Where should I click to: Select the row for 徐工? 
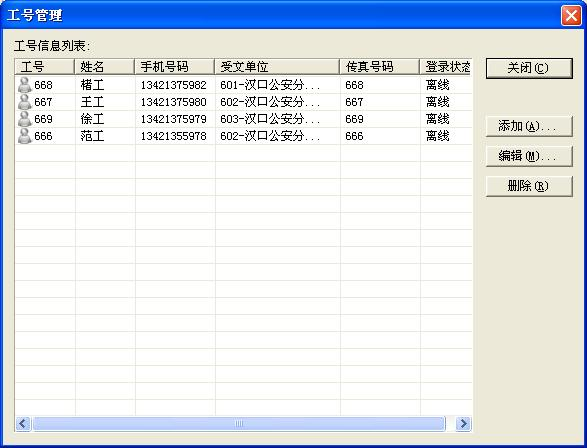tap(243, 119)
